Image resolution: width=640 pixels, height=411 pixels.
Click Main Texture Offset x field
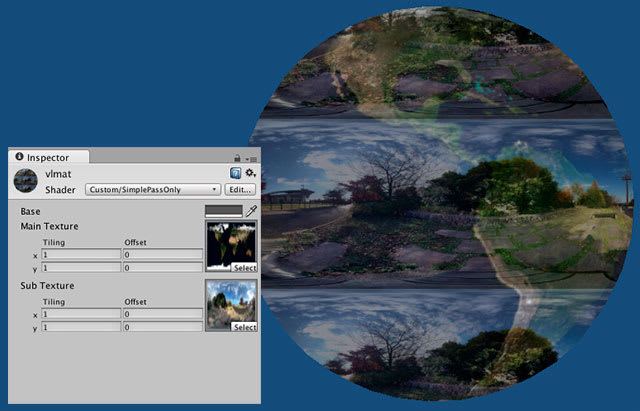coord(162,255)
